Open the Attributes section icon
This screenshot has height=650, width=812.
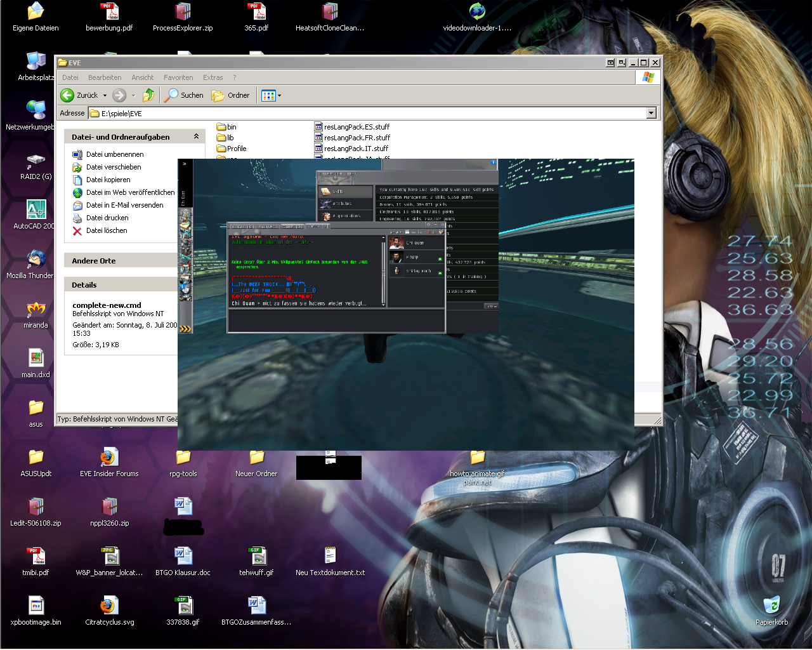coord(326,204)
